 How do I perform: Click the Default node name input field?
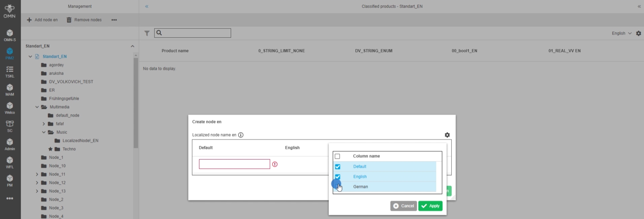coord(234,164)
